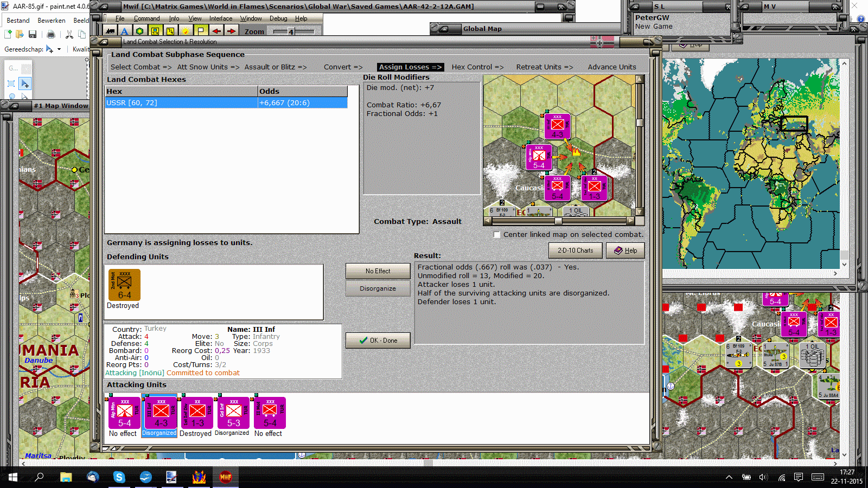Click the Global Map window title bar
868x488 pixels.
click(x=526, y=29)
